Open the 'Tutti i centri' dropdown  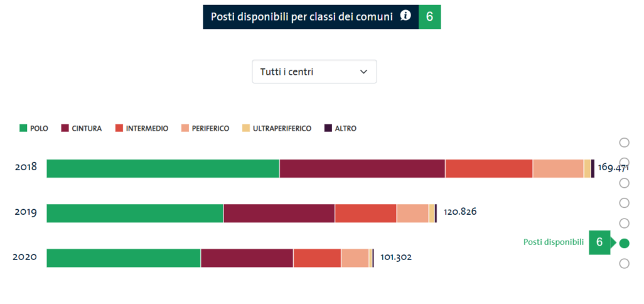[x=314, y=72]
